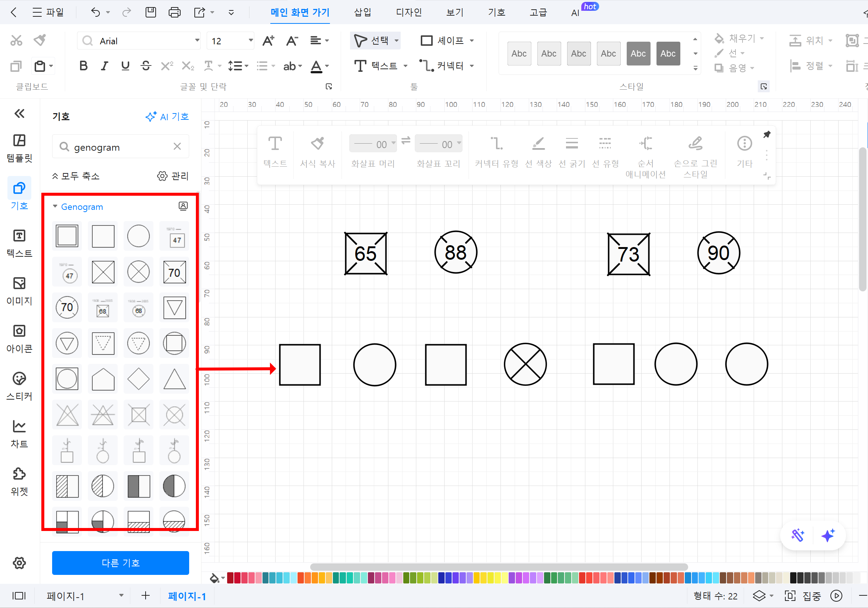Click the format painter icon in clipboard
Viewport: 868px width, 608px height.
point(39,40)
